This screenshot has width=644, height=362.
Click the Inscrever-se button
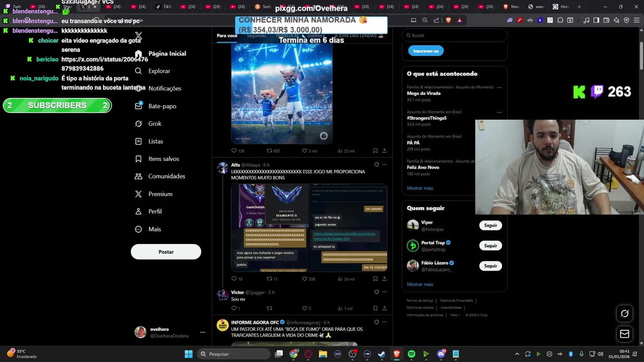tap(426, 51)
